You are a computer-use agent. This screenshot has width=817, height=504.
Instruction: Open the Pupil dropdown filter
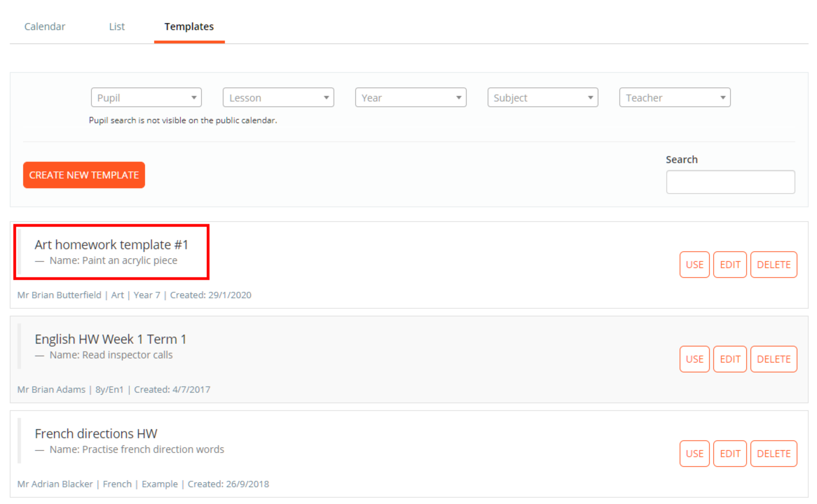coord(146,98)
